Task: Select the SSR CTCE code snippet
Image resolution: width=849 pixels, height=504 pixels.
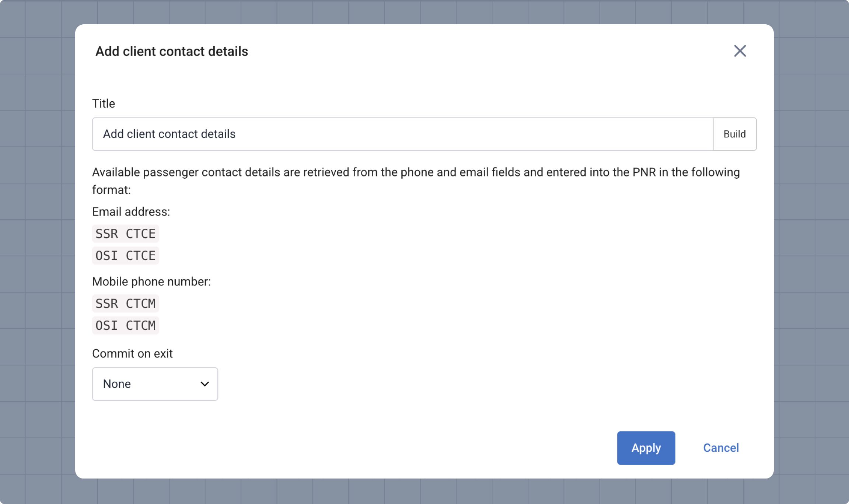Action: click(x=125, y=233)
